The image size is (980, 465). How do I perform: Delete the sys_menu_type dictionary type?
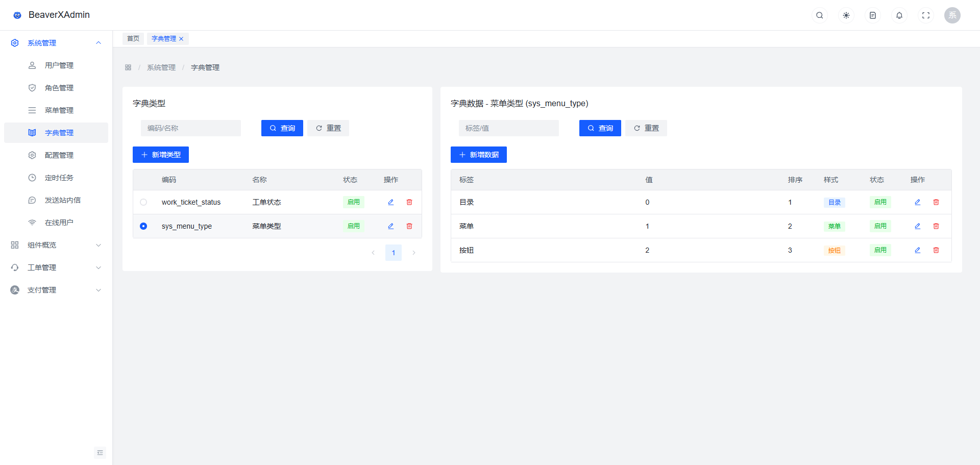coord(409,226)
